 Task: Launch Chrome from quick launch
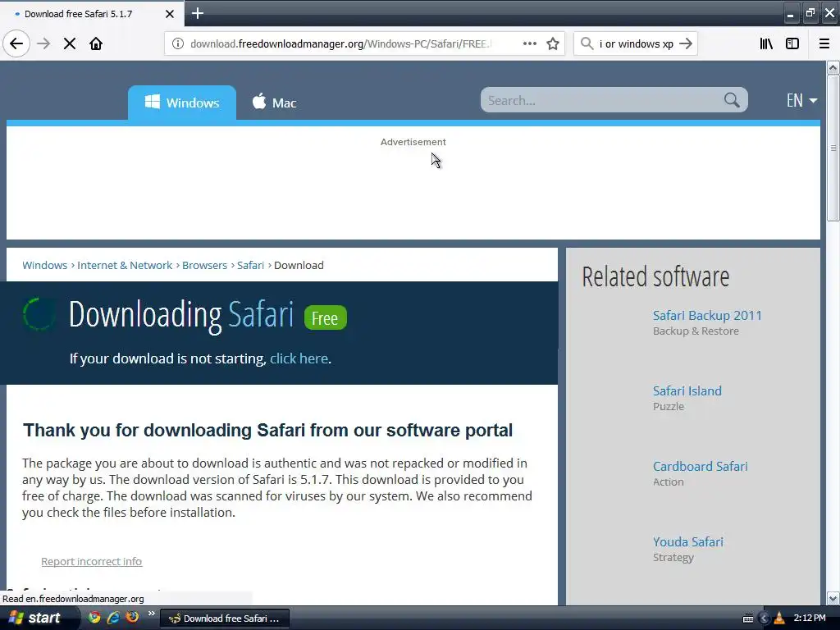[x=94, y=618]
